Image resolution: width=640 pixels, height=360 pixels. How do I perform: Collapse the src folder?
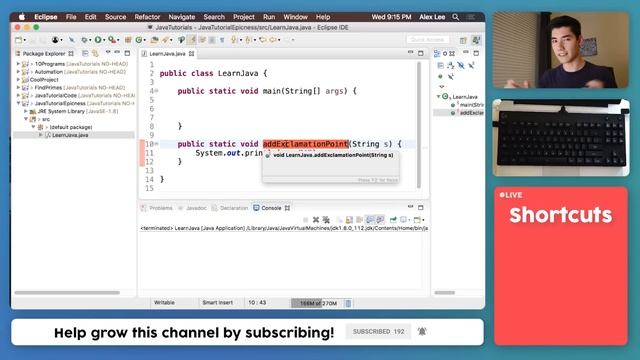click(x=26, y=119)
